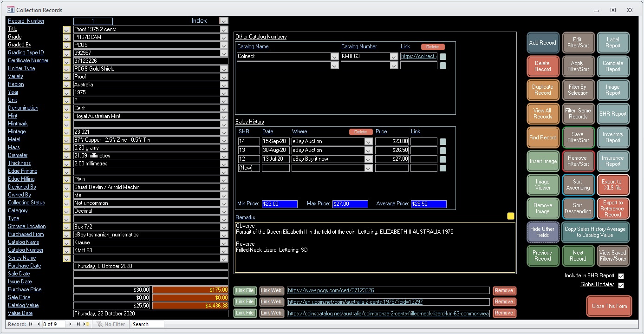Go to previous record using navigation arrow

click(x=38, y=324)
